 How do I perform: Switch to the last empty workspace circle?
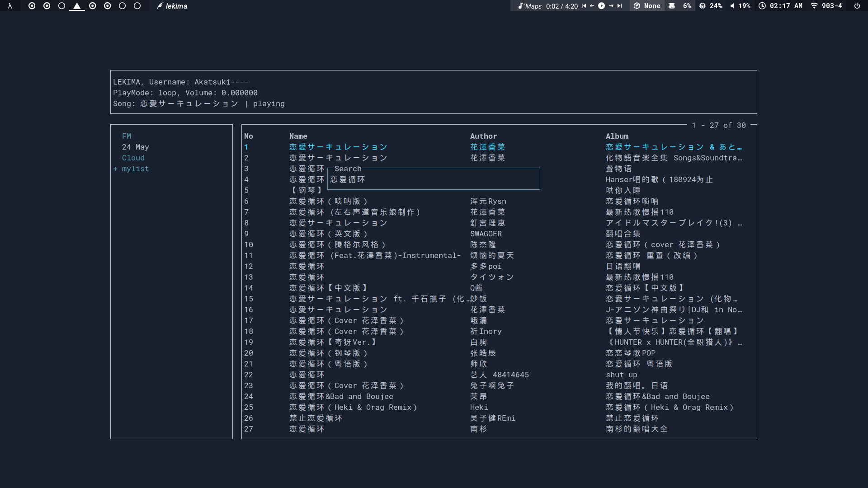click(x=137, y=6)
